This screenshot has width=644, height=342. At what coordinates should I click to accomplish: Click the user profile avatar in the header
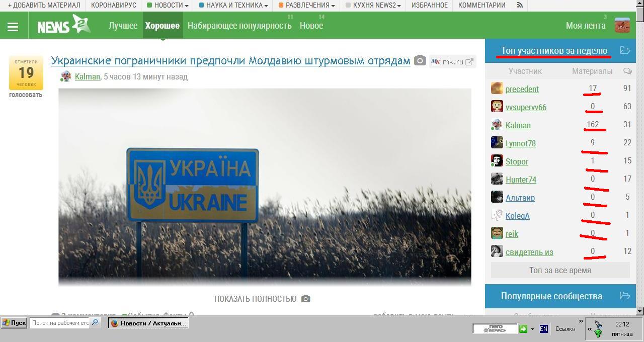click(x=622, y=25)
